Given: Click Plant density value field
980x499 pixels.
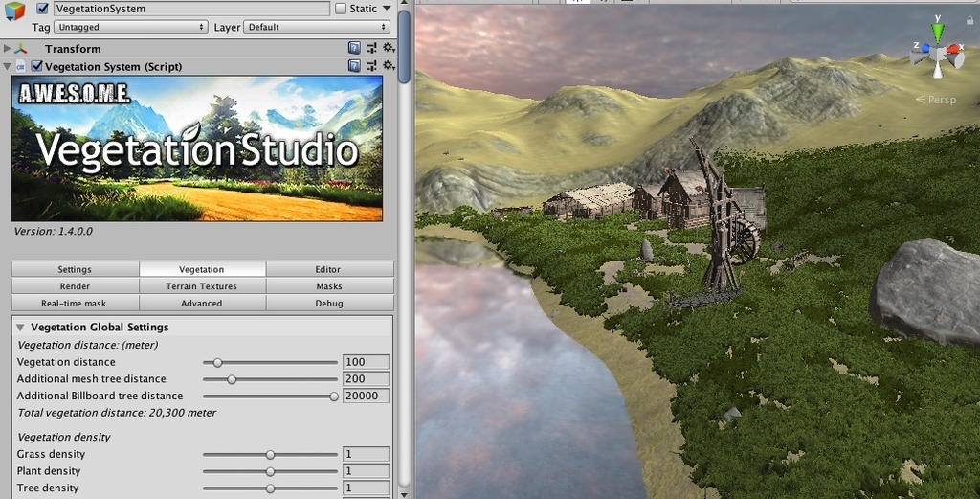Looking at the screenshot, I should point(366,471).
